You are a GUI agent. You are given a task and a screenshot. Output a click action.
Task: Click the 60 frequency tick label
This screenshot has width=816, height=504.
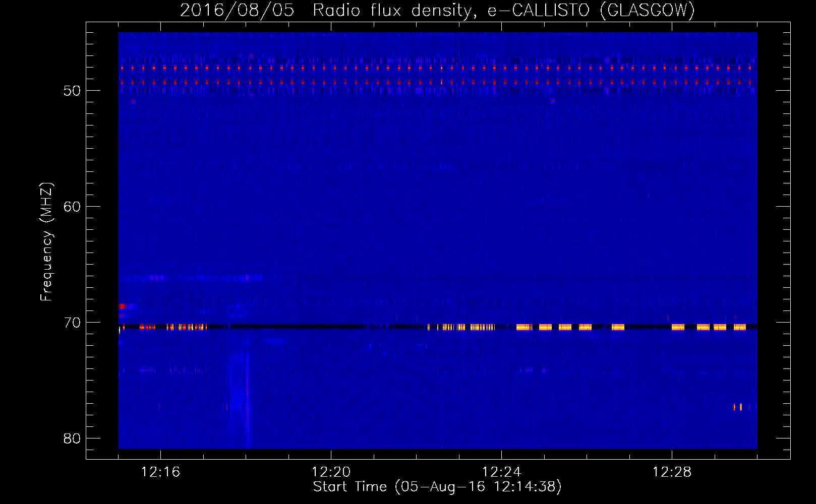tap(72, 207)
